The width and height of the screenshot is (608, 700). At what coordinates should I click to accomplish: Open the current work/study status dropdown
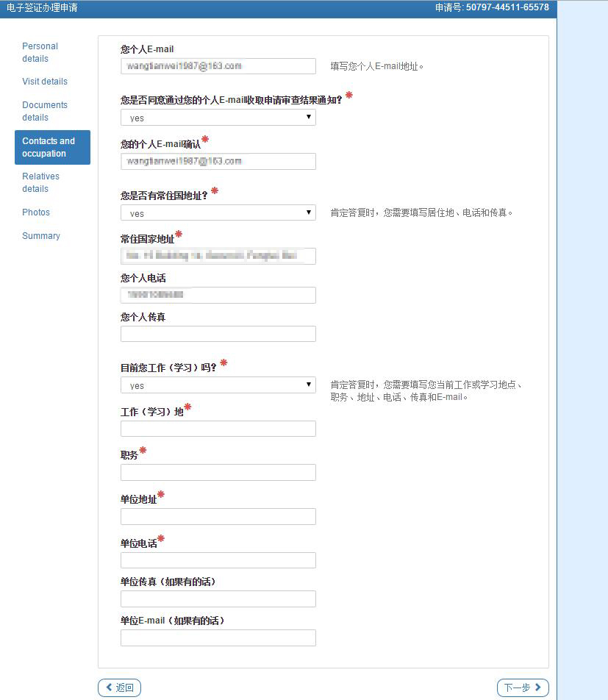pos(218,384)
